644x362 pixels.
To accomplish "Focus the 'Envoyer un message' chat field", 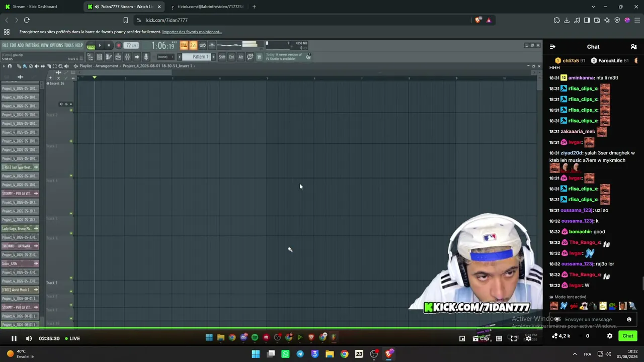I will tap(593, 319).
